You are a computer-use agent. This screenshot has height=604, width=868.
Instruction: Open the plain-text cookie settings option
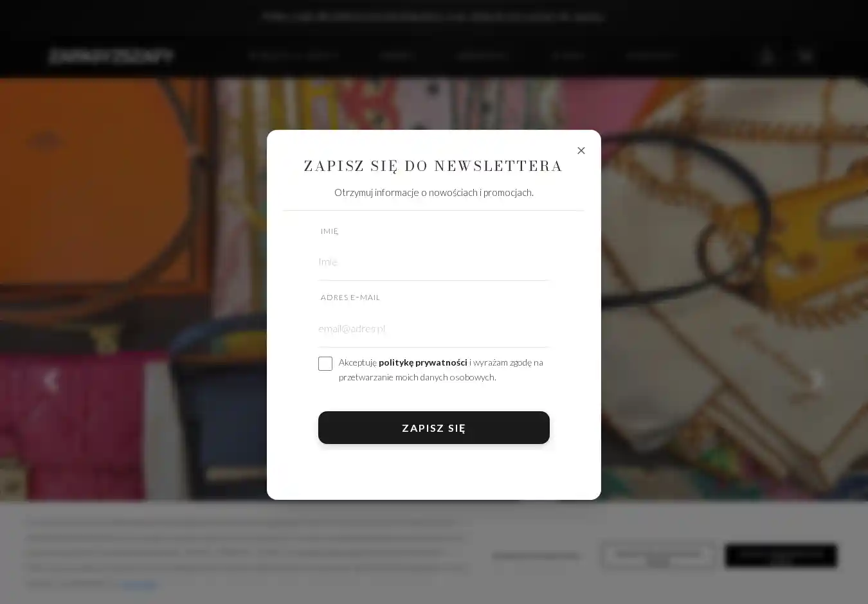point(536,556)
